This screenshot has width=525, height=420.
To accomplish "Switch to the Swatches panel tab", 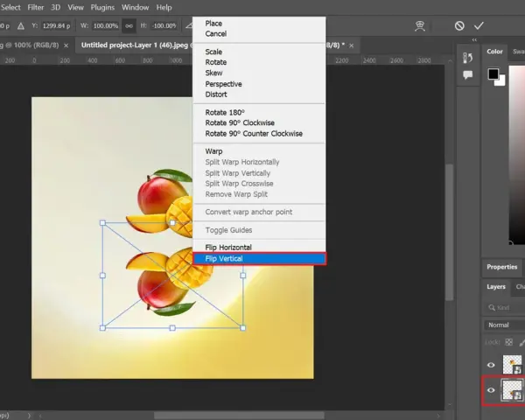I will pos(519,52).
